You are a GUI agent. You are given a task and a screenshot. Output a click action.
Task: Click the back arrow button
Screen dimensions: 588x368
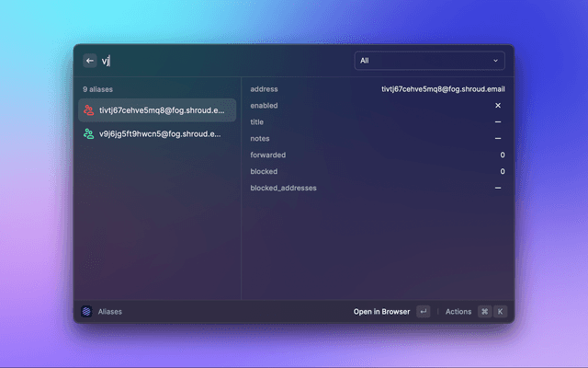(x=90, y=61)
